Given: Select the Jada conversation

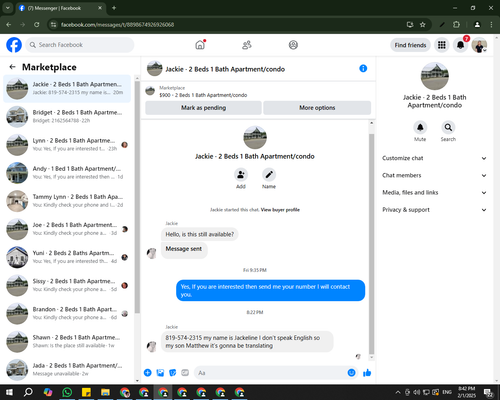Looking at the screenshot, I should (x=67, y=370).
